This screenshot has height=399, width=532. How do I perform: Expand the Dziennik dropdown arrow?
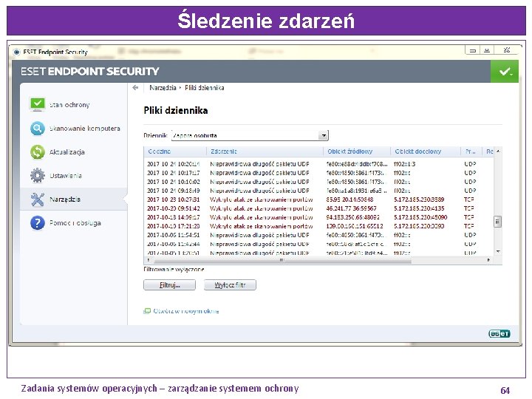coord(324,135)
